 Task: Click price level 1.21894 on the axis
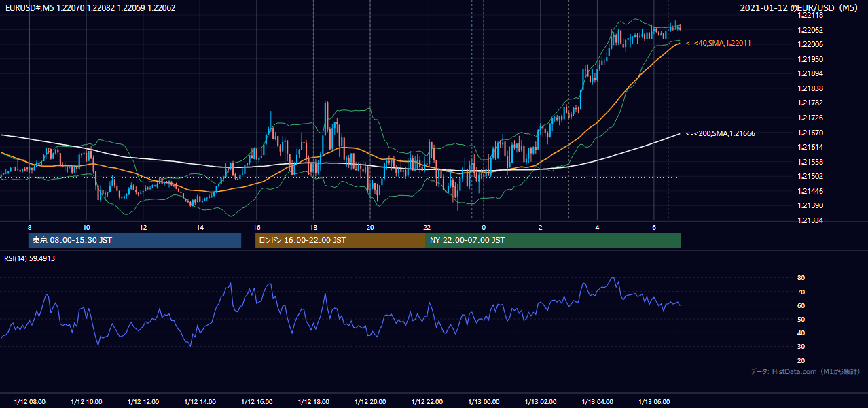pyautogui.click(x=810, y=73)
